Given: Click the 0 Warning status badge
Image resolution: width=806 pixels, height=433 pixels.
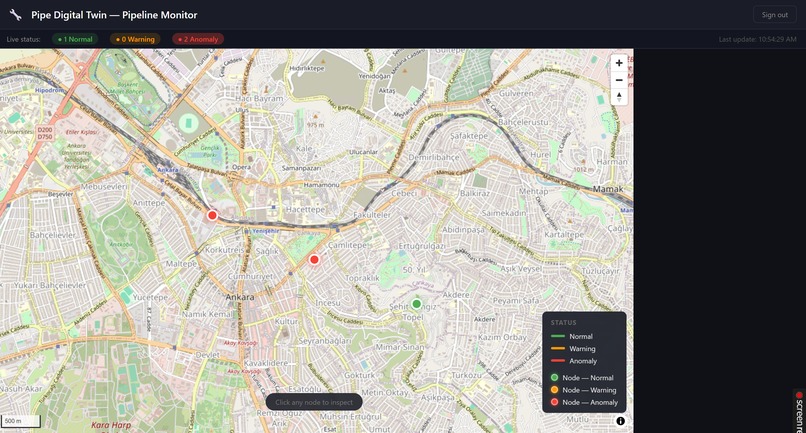Looking at the screenshot, I should click(135, 39).
